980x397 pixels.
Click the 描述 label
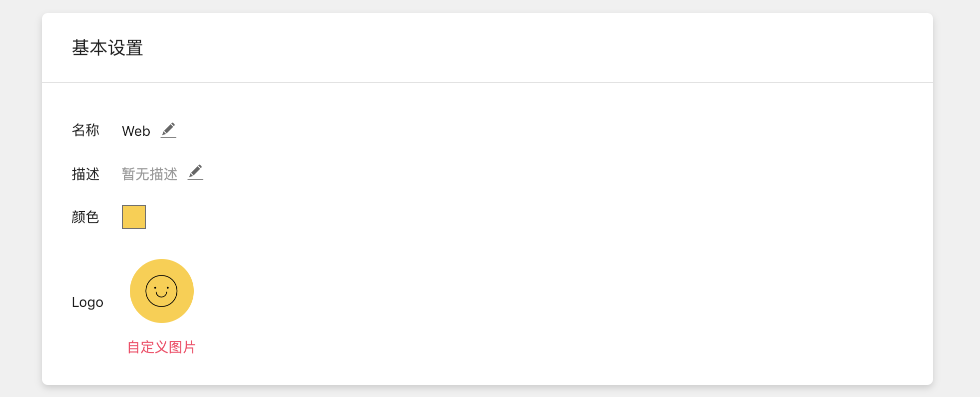[85, 174]
